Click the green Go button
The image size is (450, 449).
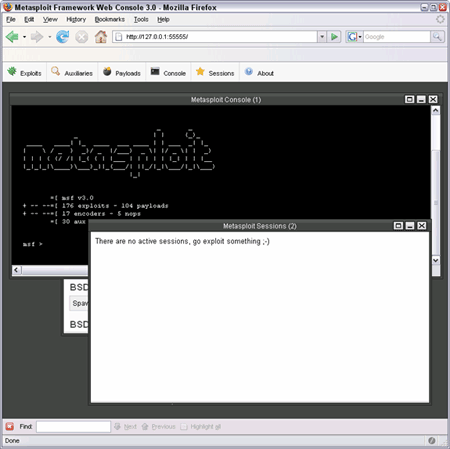coord(334,37)
